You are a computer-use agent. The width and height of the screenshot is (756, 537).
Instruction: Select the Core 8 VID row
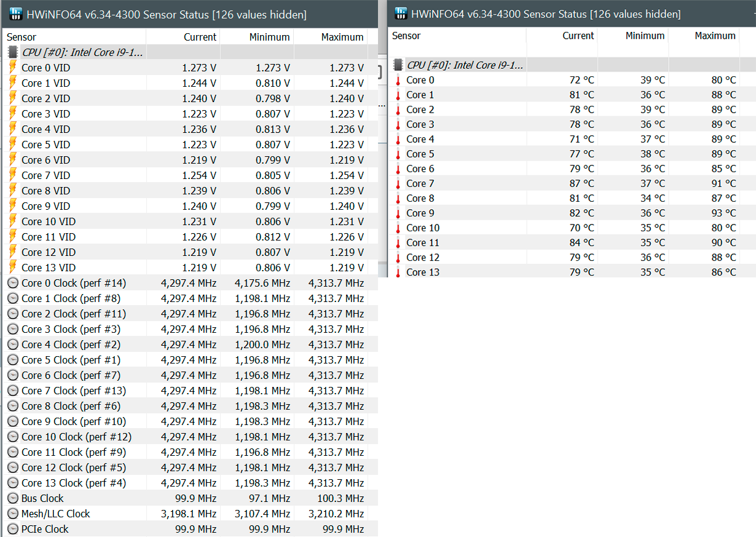coord(190,191)
